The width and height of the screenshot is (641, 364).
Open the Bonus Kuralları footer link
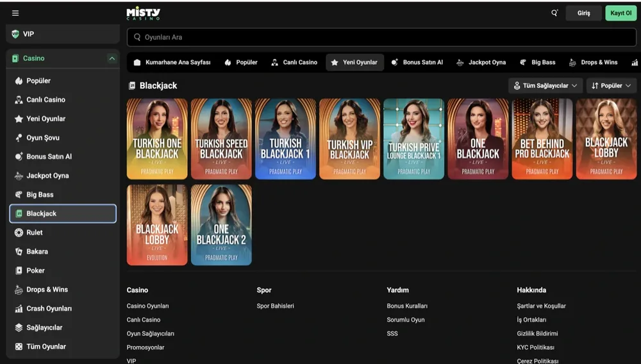[407, 306]
